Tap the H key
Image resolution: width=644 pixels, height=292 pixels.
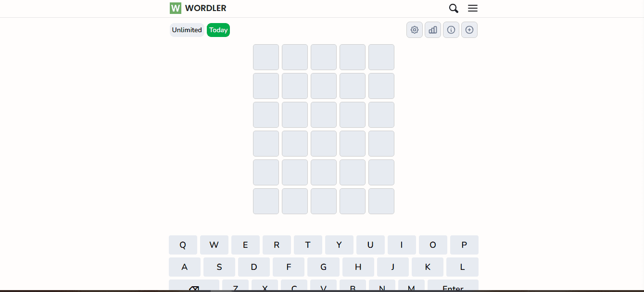pyautogui.click(x=358, y=267)
